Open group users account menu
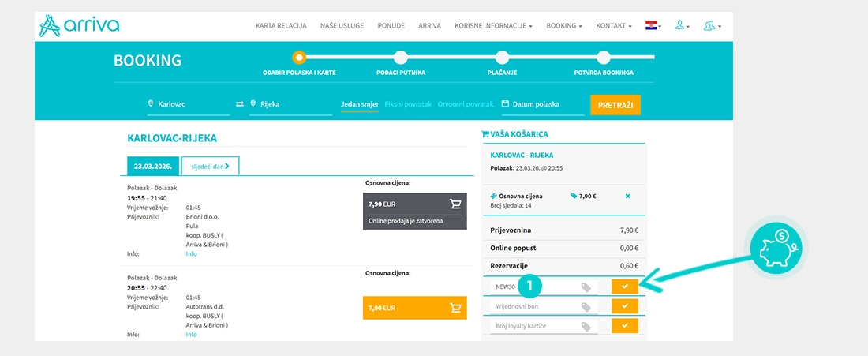 tap(713, 25)
